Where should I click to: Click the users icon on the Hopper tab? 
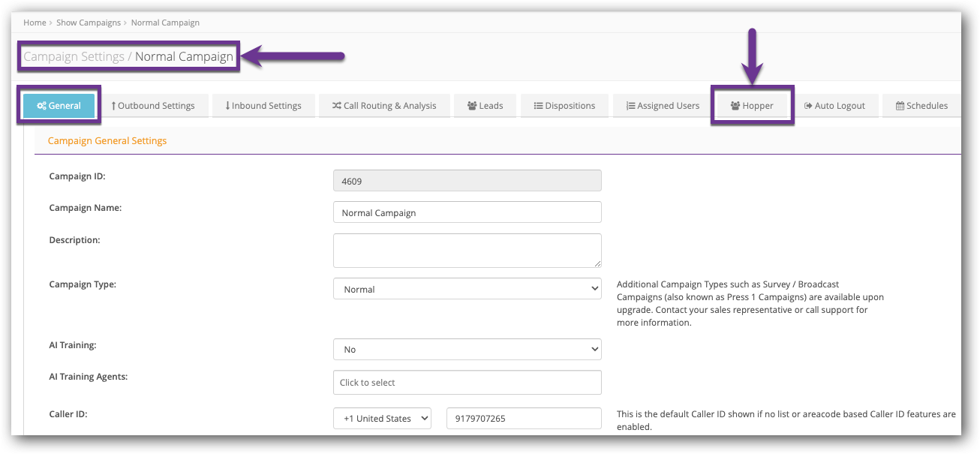[733, 105]
